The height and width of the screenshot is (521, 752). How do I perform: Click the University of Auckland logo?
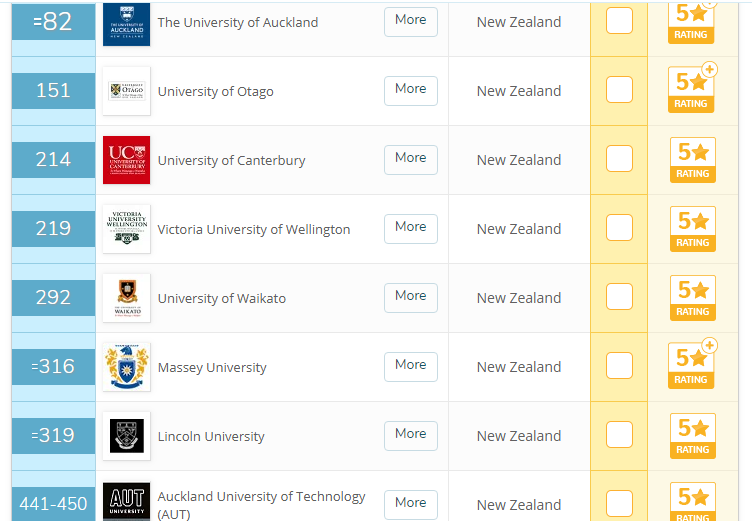126,23
